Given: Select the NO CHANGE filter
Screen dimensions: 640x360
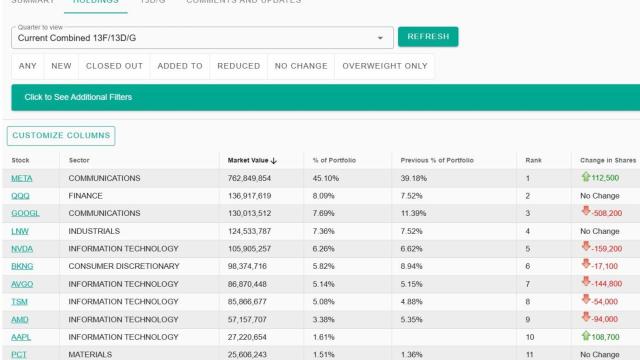Looking at the screenshot, I should pyautogui.click(x=301, y=66).
